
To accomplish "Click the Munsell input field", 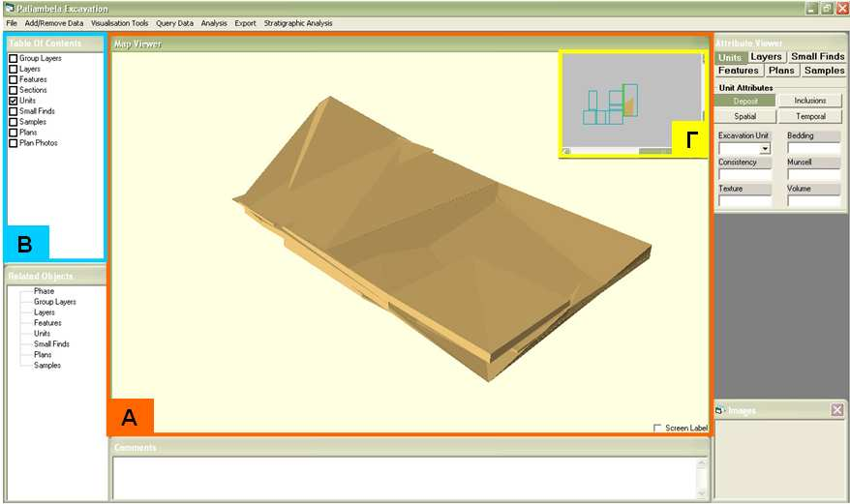I will [x=813, y=174].
